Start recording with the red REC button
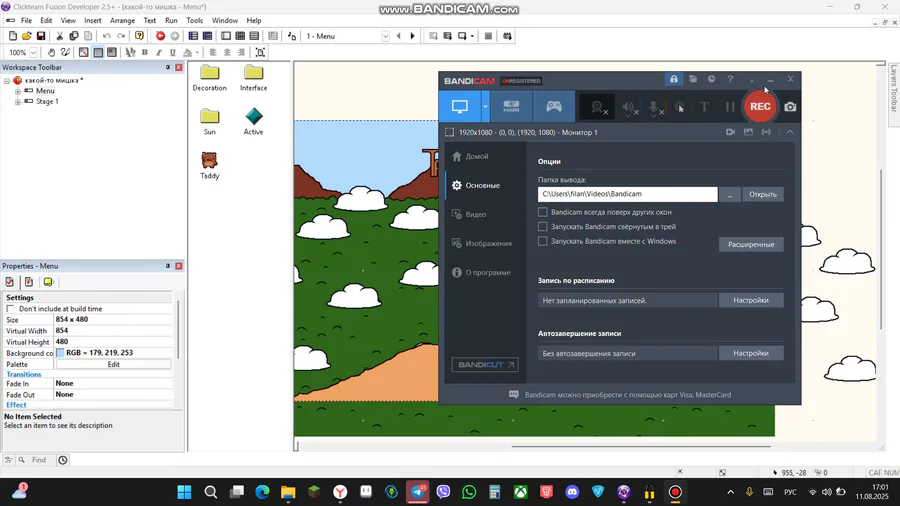The image size is (900, 506). [x=760, y=107]
